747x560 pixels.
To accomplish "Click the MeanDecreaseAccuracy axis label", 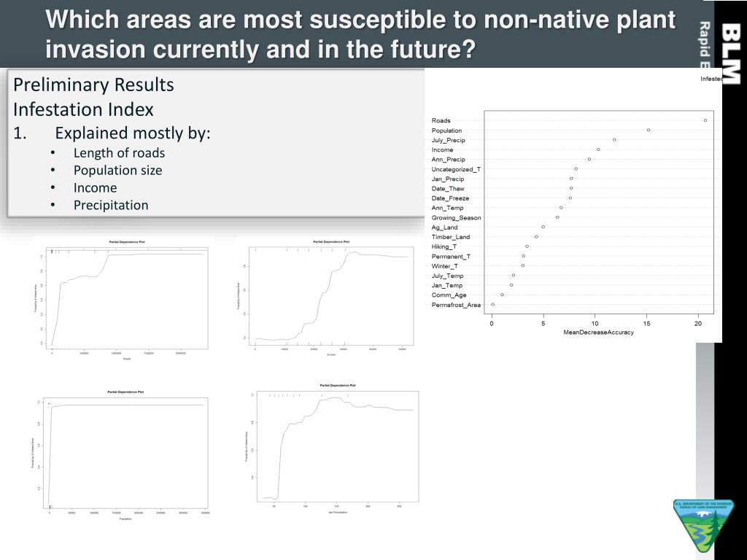I will tap(598, 332).
